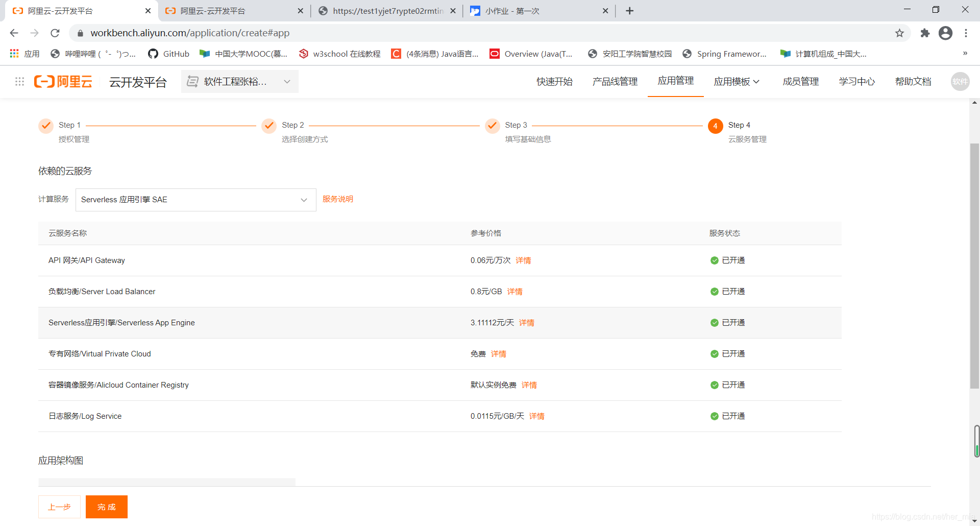Viewport: 980px width, 526px height.
Task: Click the scrollbar down arrow
Action: pyautogui.click(x=975, y=521)
